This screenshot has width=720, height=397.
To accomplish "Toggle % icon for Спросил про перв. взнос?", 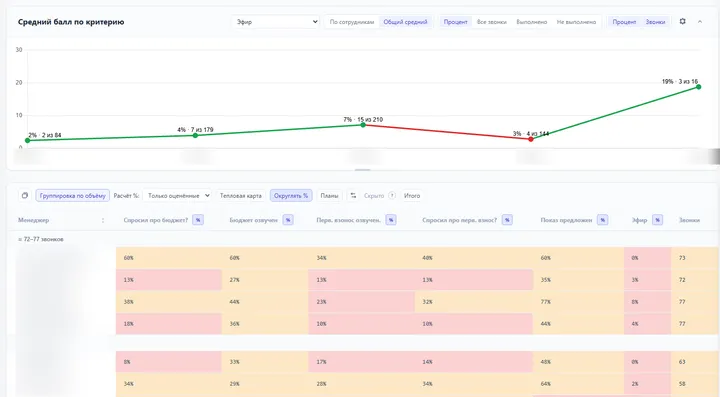I will pos(507,220).
